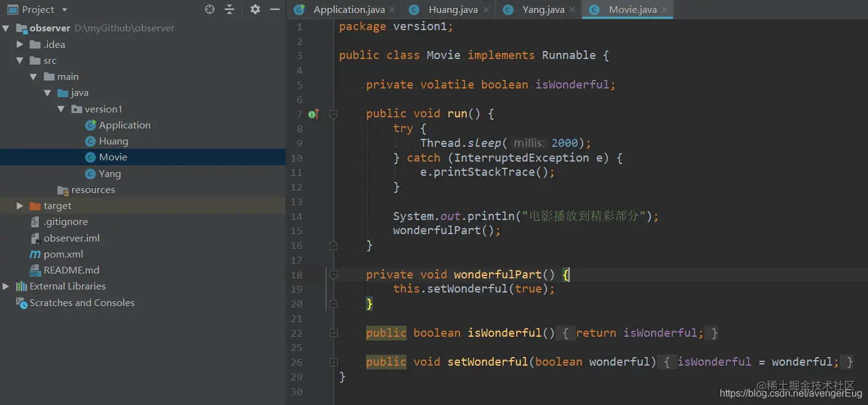Image resolution: width=868 pixels, height=405 pixels.
Task: Collapse the main folder
Action: click(33, 76)
